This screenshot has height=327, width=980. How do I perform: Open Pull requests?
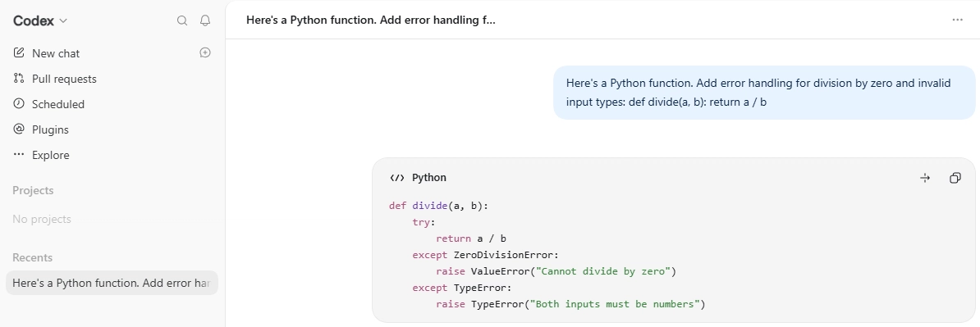[x=64, y=79]
